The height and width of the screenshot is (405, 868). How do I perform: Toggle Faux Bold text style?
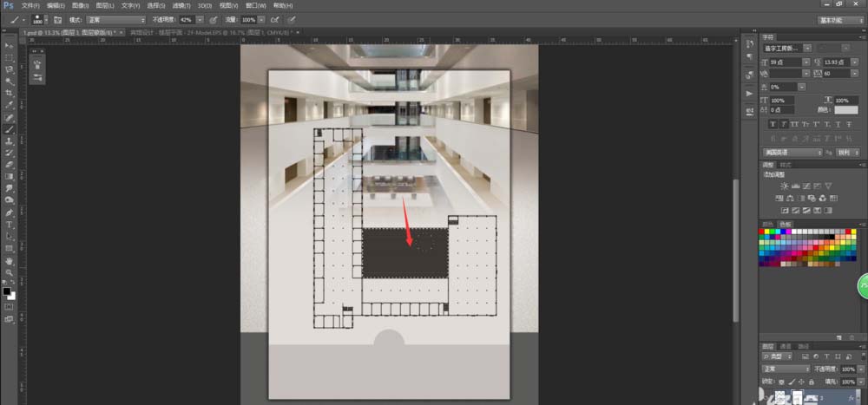[x=773, y=125]
